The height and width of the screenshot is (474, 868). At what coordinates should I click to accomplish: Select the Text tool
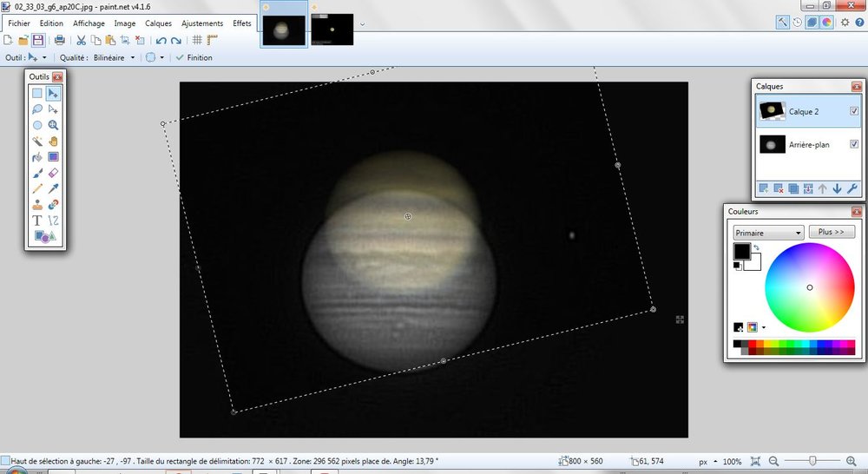(37, 221)
